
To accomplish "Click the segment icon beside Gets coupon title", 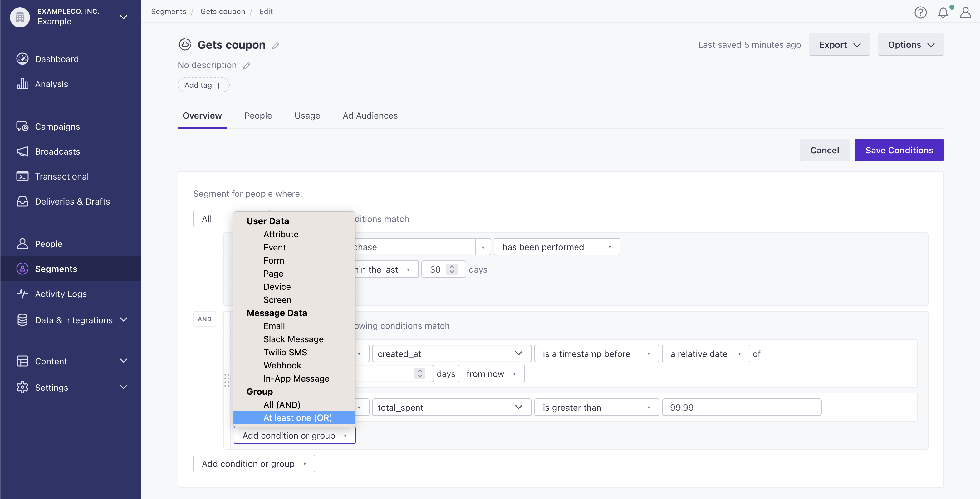I will 185,45.
